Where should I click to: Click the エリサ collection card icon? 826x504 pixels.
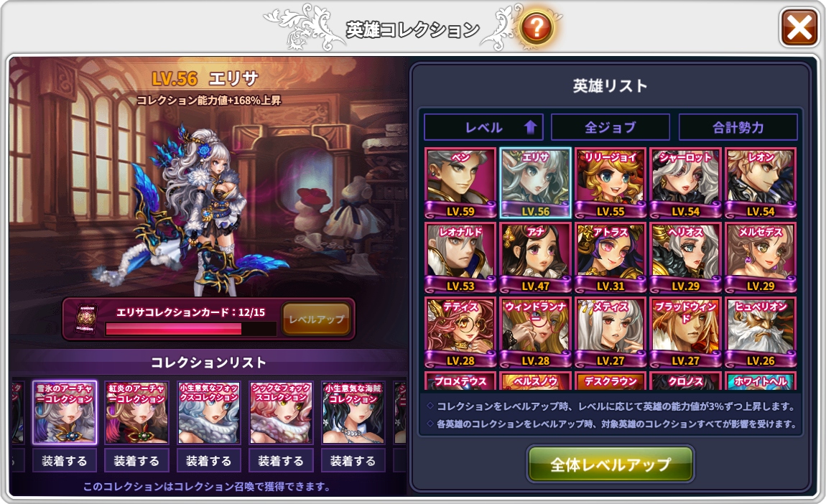point(85,318)
